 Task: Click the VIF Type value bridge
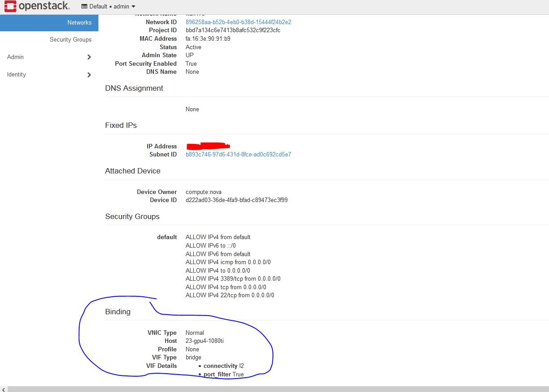click(x=193, y=357)
